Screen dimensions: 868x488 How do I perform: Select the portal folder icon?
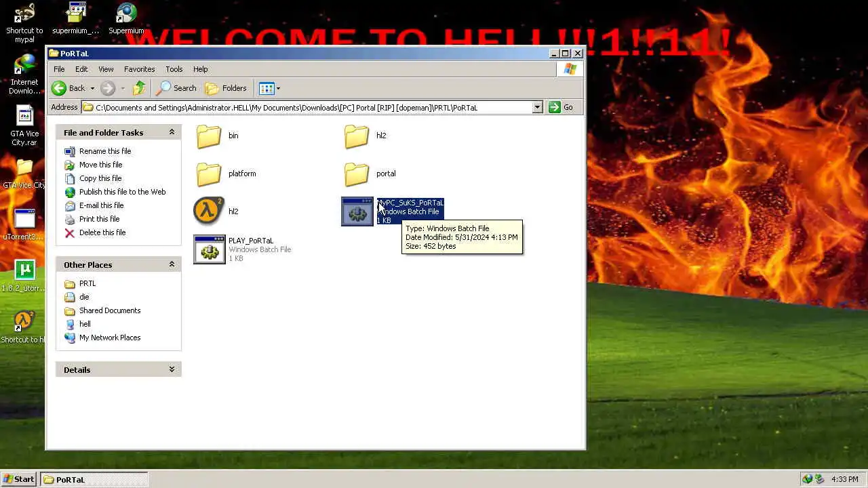[357, 174]
